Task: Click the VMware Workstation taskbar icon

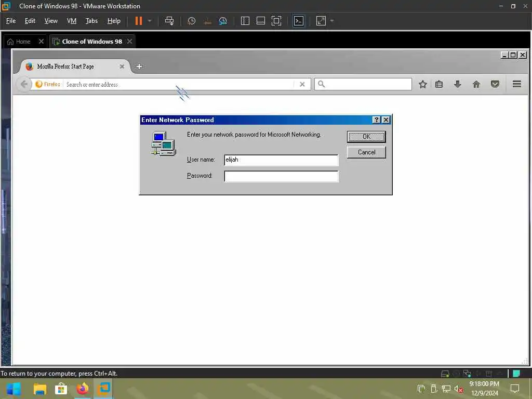Action: pos(103,389)
